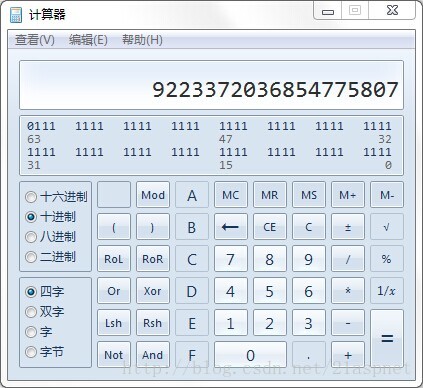Click the hex digit D key

click(192, 291)
